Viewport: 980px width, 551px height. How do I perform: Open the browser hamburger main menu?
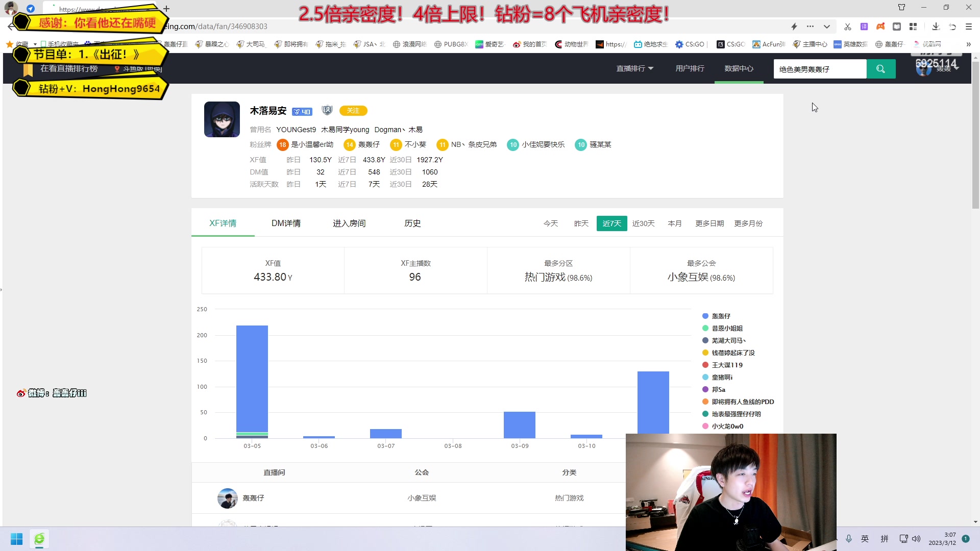click(x=969, y=27)
